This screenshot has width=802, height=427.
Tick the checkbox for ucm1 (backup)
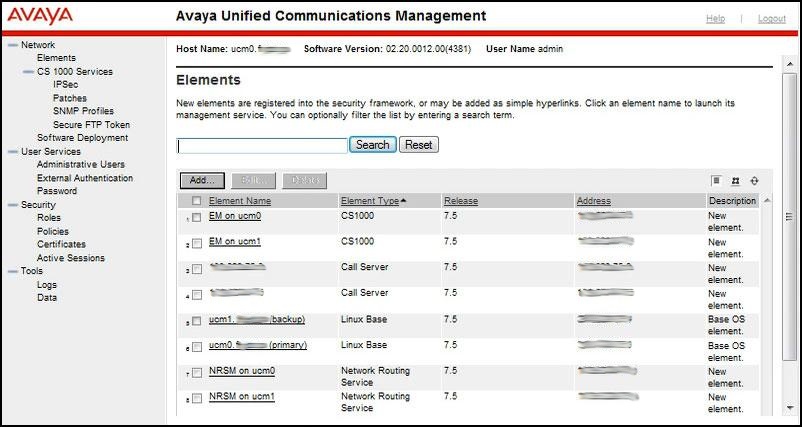(x=197, y=322)
